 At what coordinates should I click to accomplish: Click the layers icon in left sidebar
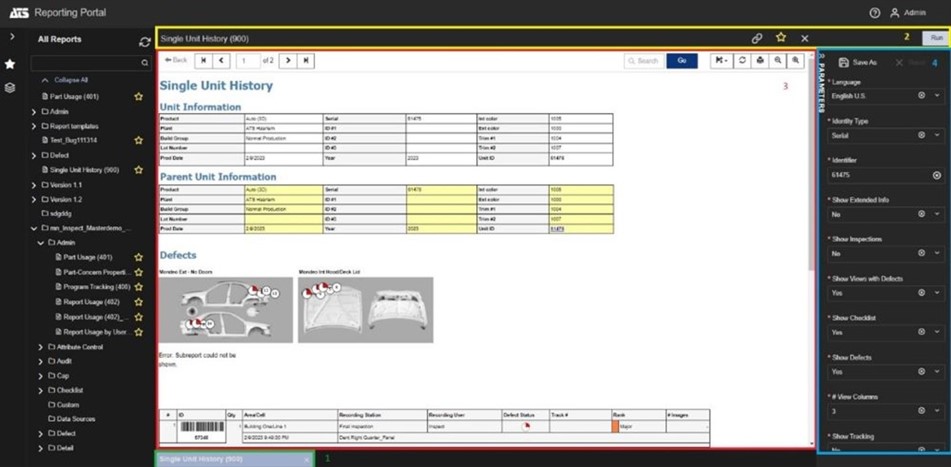coord(10,88)
